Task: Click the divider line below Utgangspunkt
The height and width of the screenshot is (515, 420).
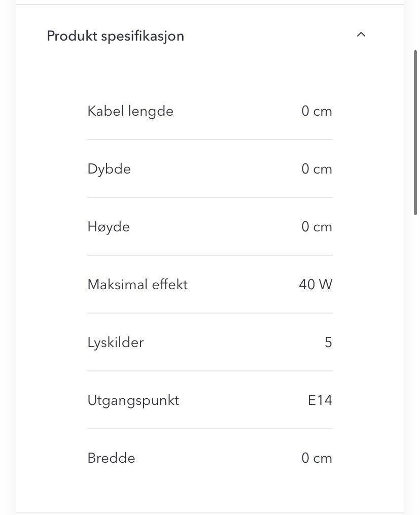Action: (x=210, y=429)
